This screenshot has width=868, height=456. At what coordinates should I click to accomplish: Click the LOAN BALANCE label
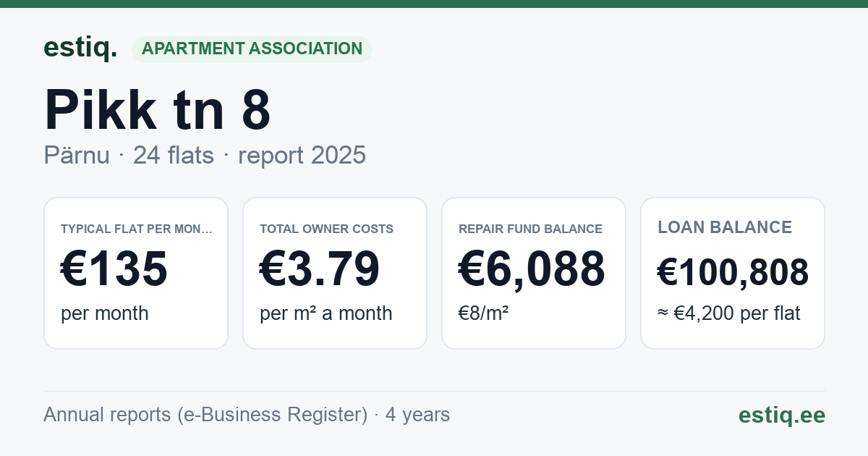point(725,227)
